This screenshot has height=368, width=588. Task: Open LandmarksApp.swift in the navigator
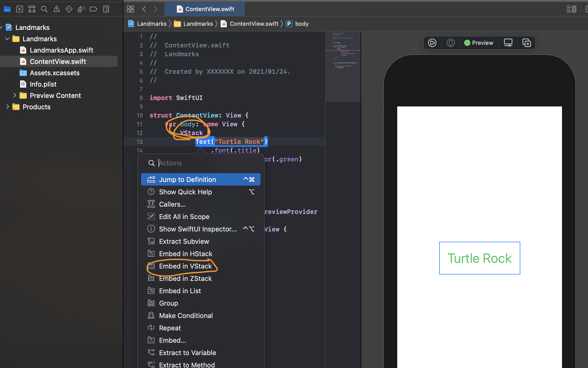pos(61,50)
